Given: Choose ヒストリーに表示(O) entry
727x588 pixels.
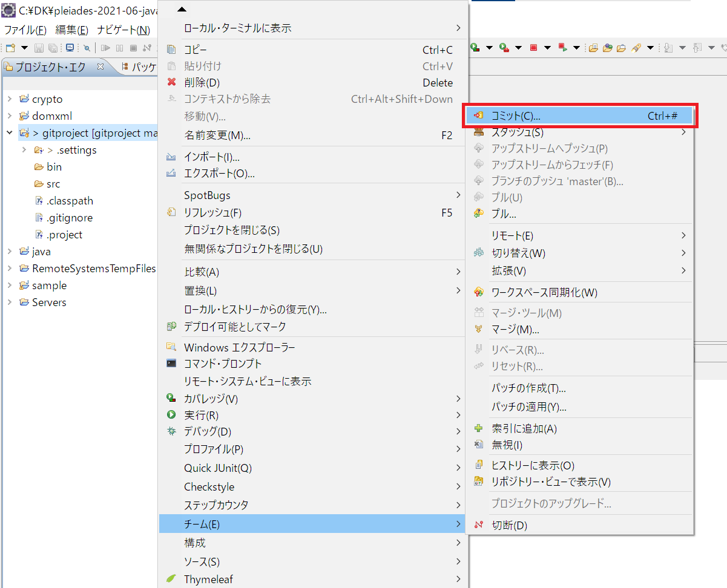Looking at the screenshot, I should [x=580, y=466].
